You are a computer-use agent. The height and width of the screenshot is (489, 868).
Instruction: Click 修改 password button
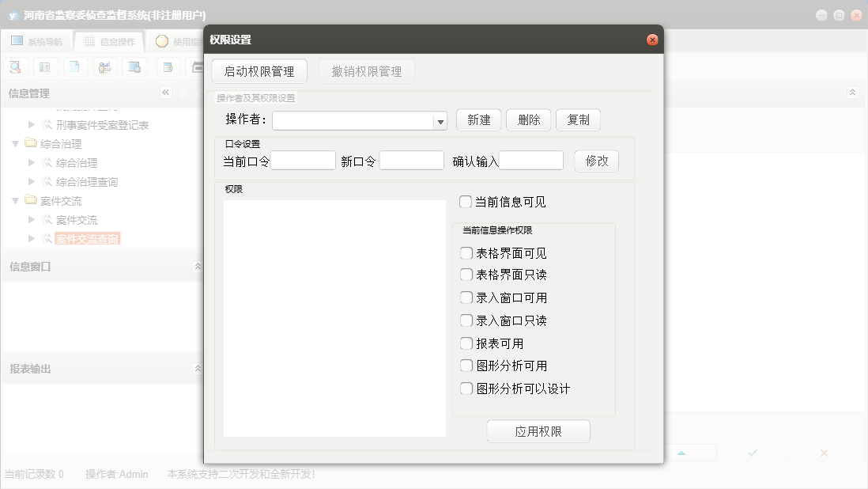pyautogui.click(x=597, y=161)
